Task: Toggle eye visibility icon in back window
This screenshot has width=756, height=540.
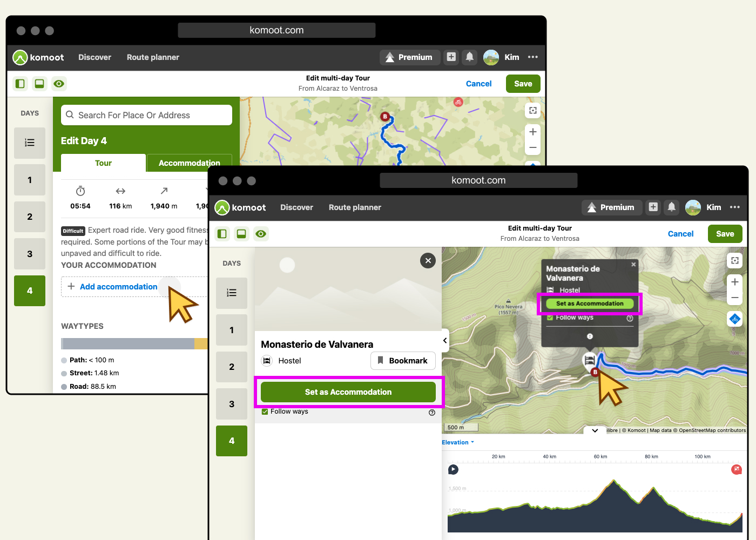Action: point(59,84)
